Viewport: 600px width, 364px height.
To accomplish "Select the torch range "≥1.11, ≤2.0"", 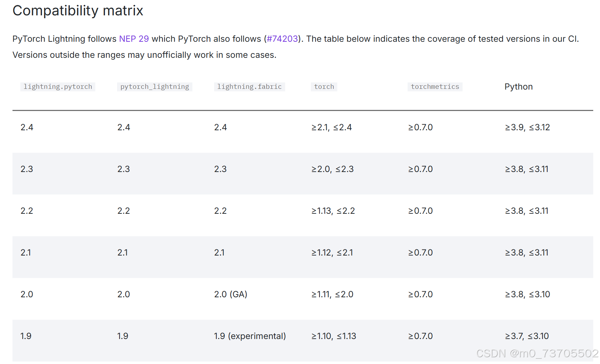I will [x=332, y=294].
